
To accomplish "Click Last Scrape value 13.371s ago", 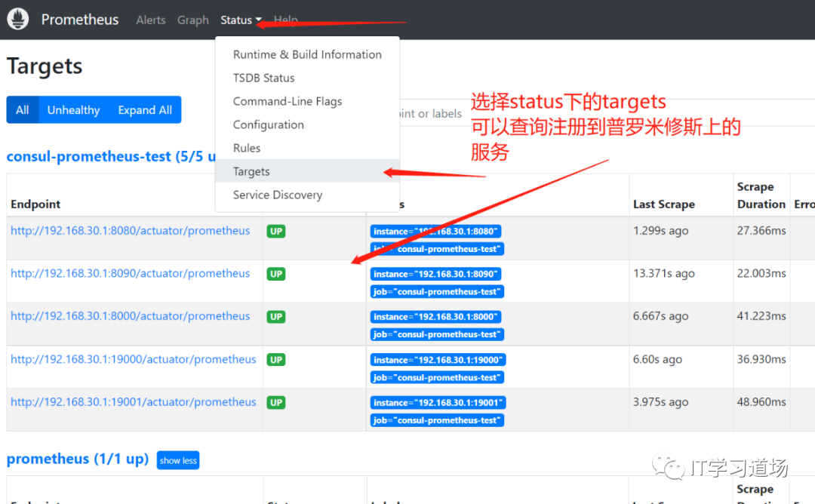I will 664,273.
